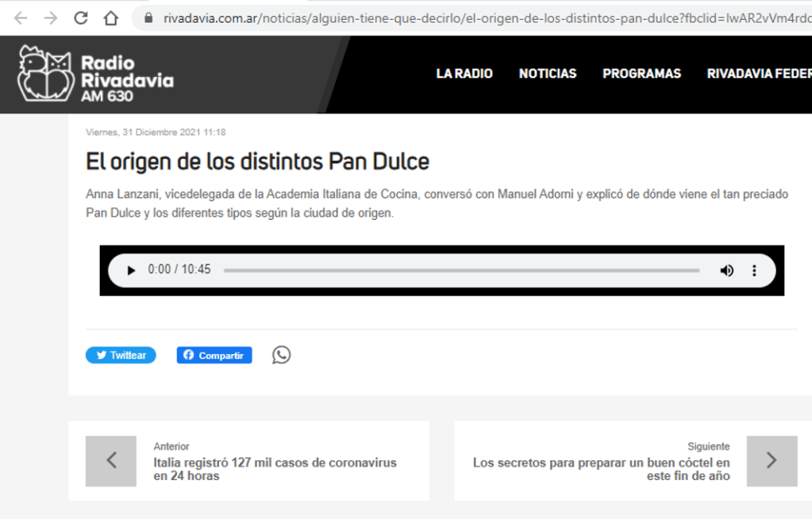Go to browser home page icon
Screen dimensions: 812x519
[111, 17]
